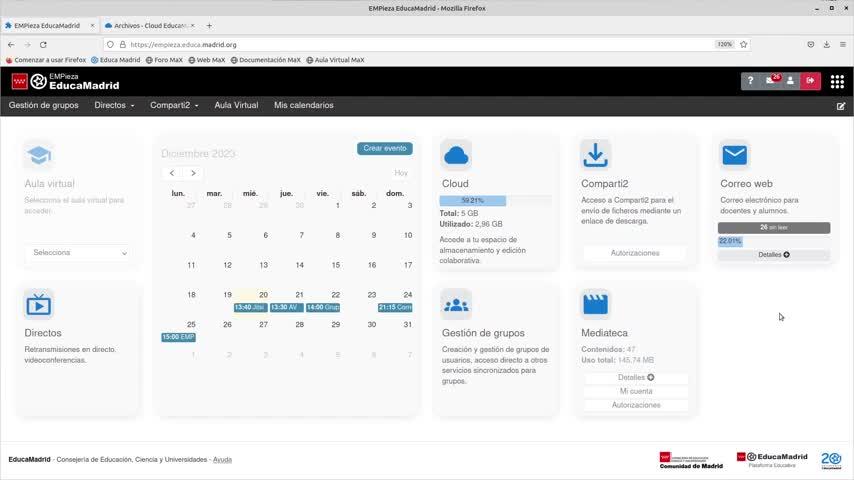This screenshot has height=480, width=854.
Task: Bookmark this page with star icon
Action: [x=743, y=45]
